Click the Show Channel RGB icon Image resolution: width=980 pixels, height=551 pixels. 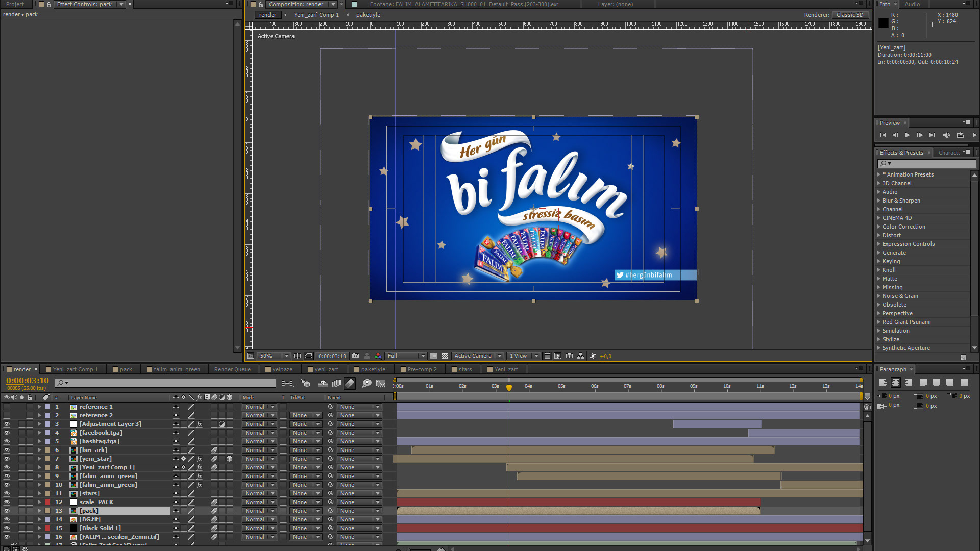[x=378, y=356]
